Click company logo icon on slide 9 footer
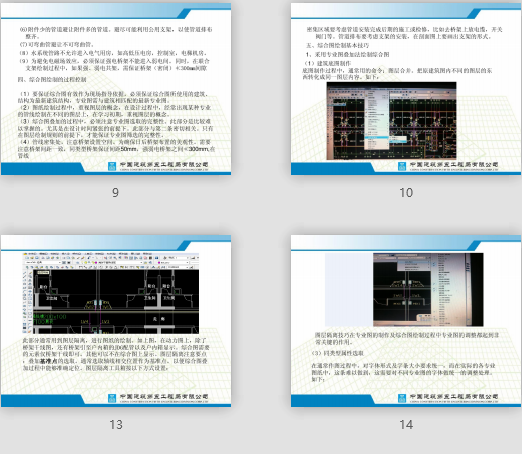Image resolution: width=522 pixels, height=454 pixels. [112, 166]
